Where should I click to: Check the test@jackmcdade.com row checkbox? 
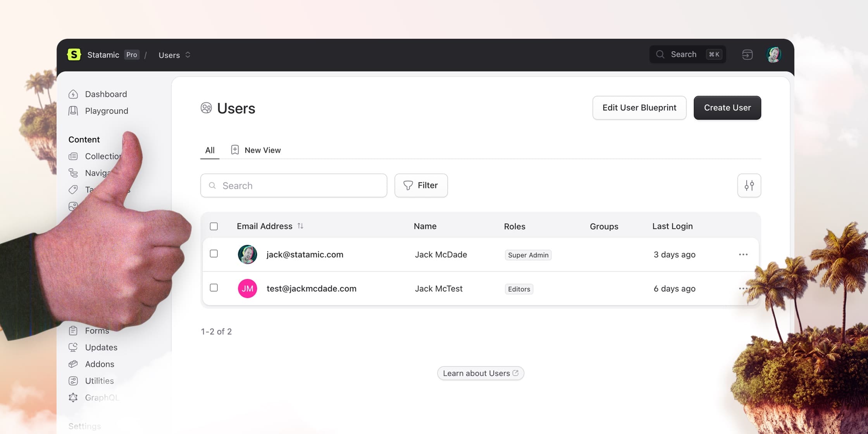[x=214, y=288]
